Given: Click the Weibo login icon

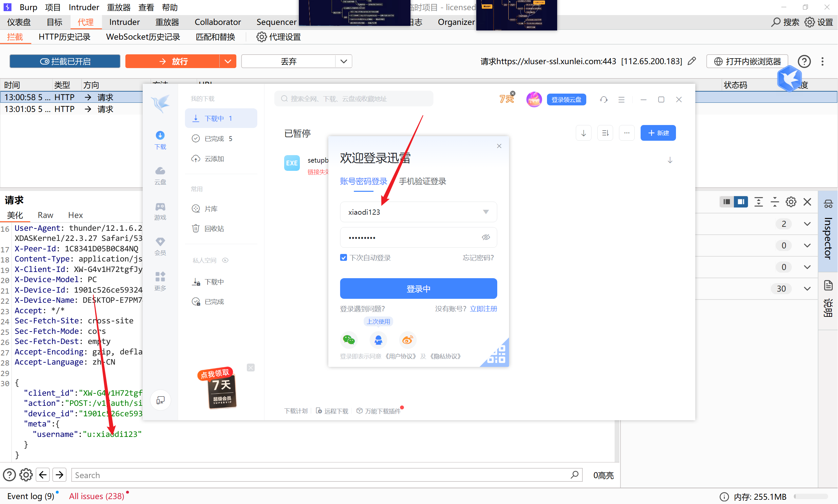Looking at the screenshot, I should point(407,340).
